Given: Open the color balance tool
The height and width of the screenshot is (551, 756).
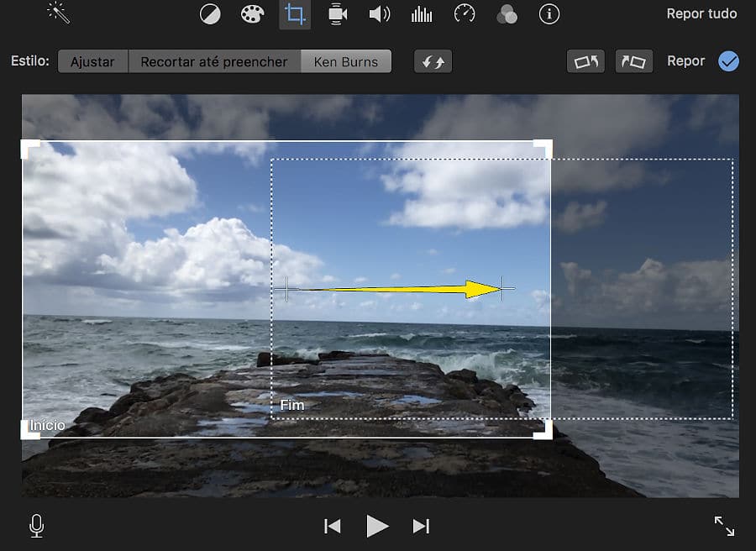Looking at the screenshot, I should pos(210,14).
